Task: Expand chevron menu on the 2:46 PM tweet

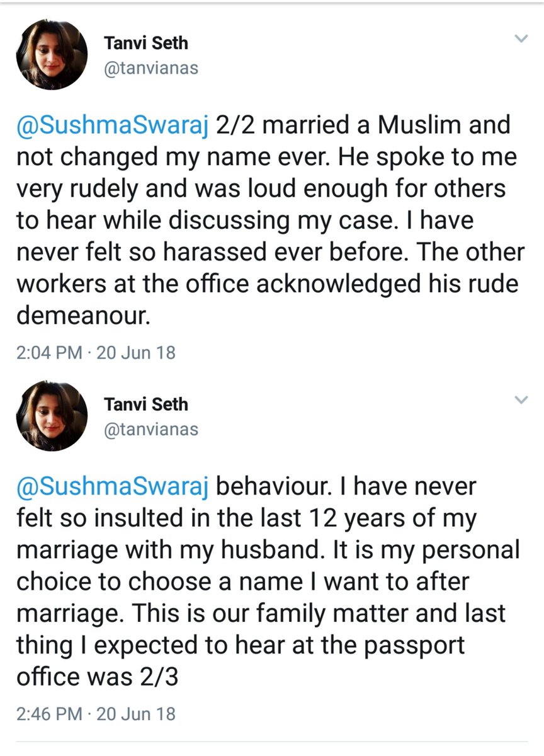Action: click(x=521, y=399)
